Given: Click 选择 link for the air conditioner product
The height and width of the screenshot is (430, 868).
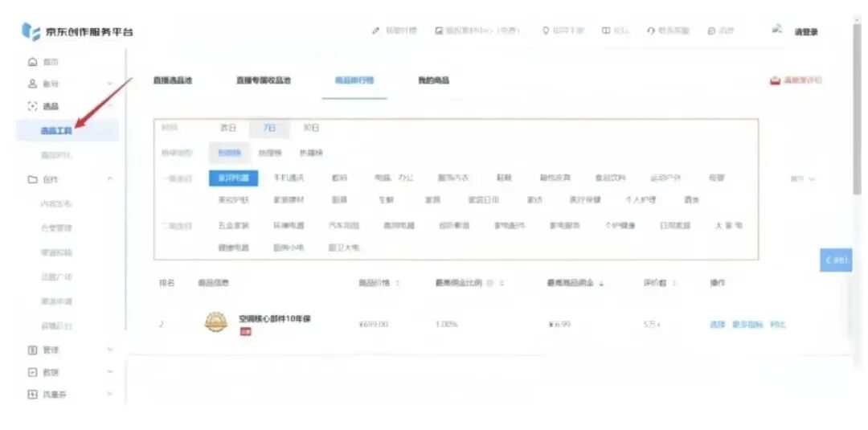Looking at the screenshot, I should pyautogui.click(x=717, y=324).
